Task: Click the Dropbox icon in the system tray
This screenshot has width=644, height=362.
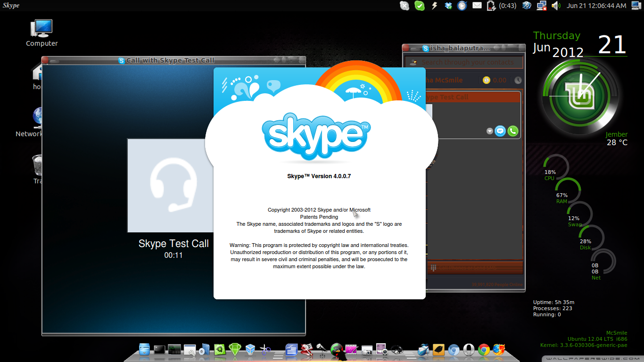Action: [x=448, y=5]
